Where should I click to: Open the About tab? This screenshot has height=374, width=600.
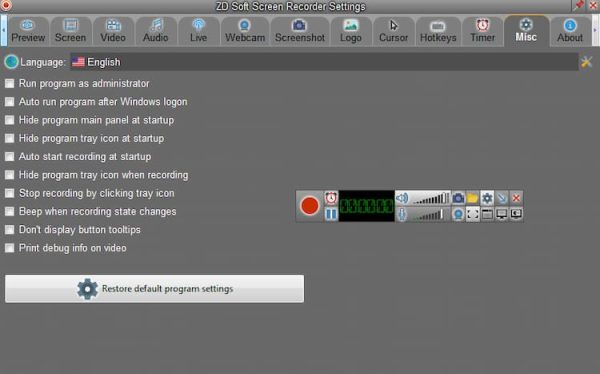coord(570,31)
